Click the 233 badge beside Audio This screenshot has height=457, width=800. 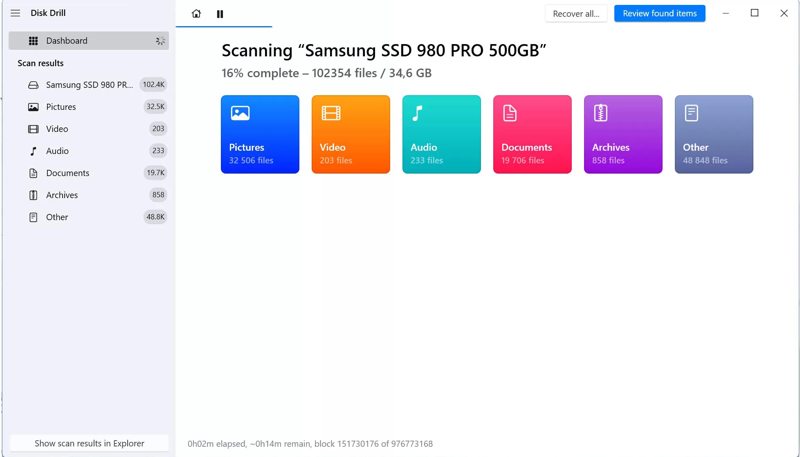click(158, 150)
